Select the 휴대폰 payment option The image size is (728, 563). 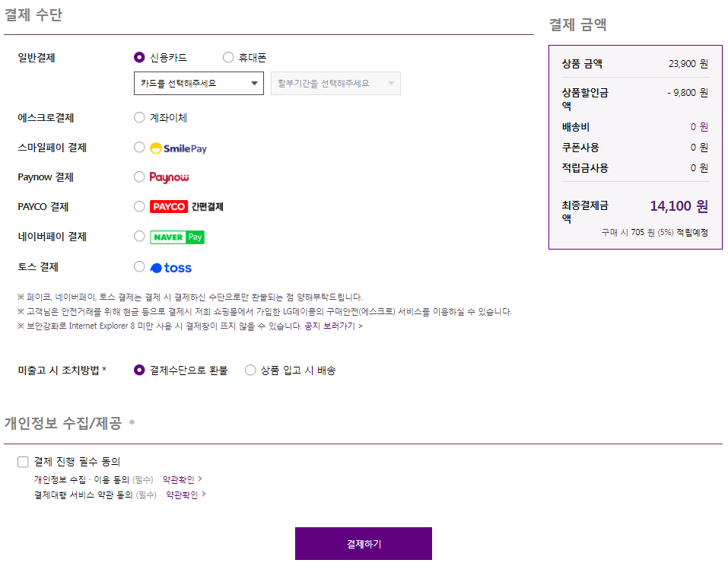[x=227, y=57]
